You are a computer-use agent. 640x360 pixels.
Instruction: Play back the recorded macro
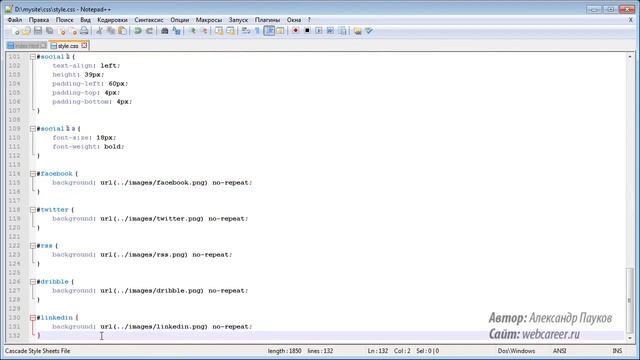(x=319, y=31)
